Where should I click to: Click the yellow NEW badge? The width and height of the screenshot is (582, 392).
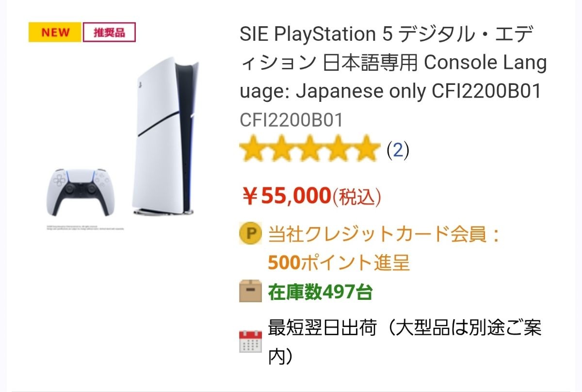pos(55,33)
